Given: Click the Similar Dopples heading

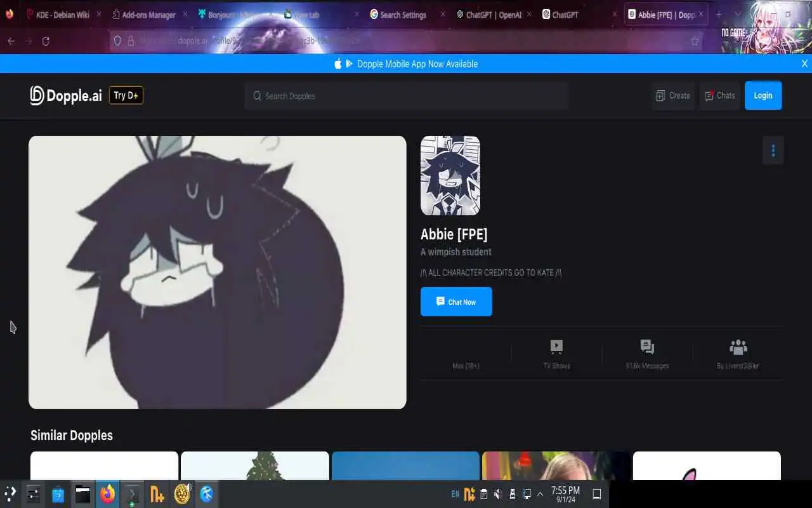Looking at the screenshot, I should point(72,435).
